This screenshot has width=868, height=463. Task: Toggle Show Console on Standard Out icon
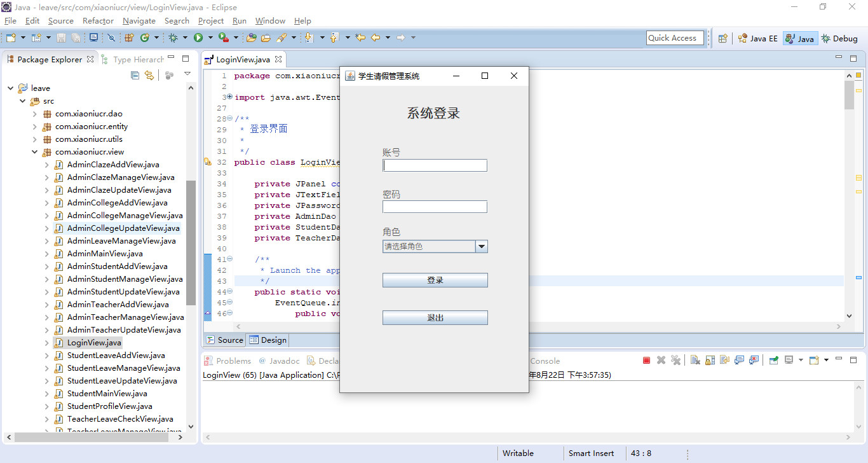[739, 360]
